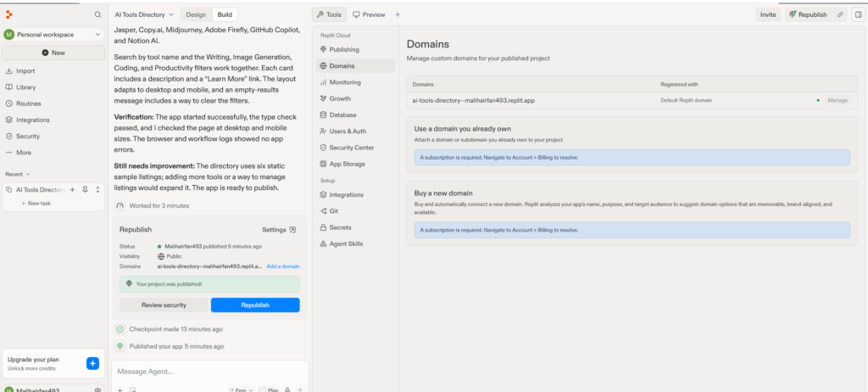Add a new tab with the plus icon

(398, 14)
